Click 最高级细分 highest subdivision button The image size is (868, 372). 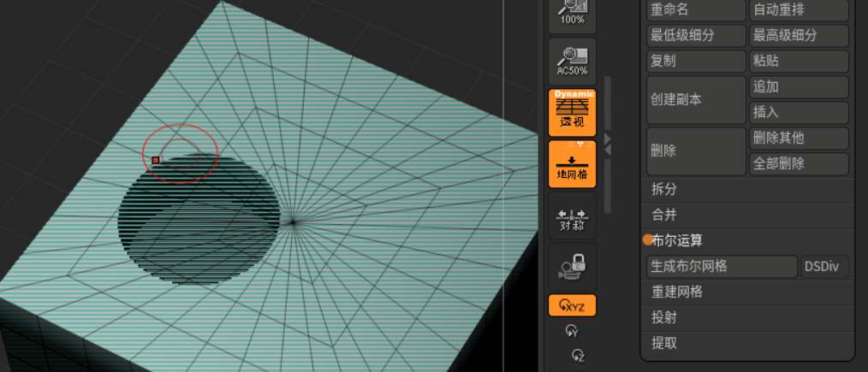tap(799, 36)
